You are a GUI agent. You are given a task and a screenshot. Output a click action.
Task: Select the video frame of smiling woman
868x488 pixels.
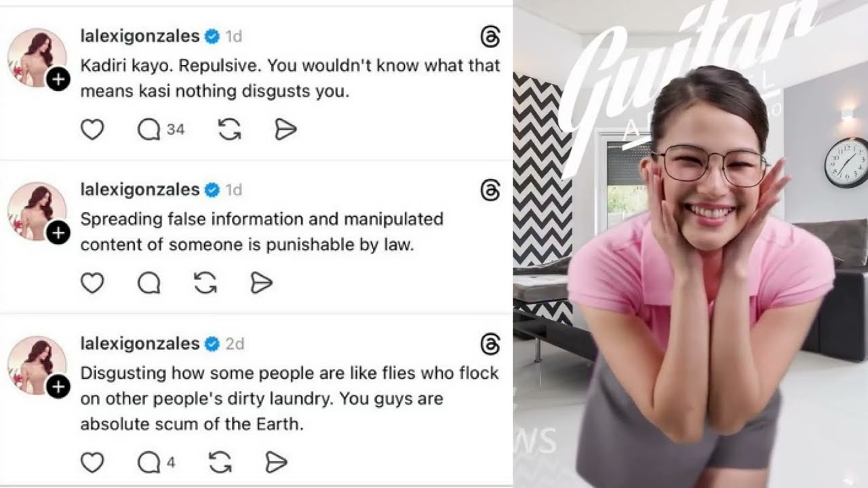[690, 244]
